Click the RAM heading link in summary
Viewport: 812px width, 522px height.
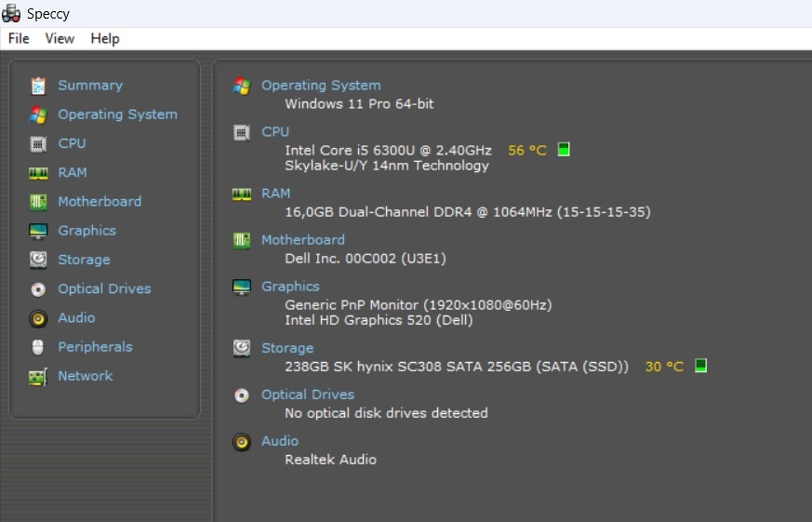point(275,194)
